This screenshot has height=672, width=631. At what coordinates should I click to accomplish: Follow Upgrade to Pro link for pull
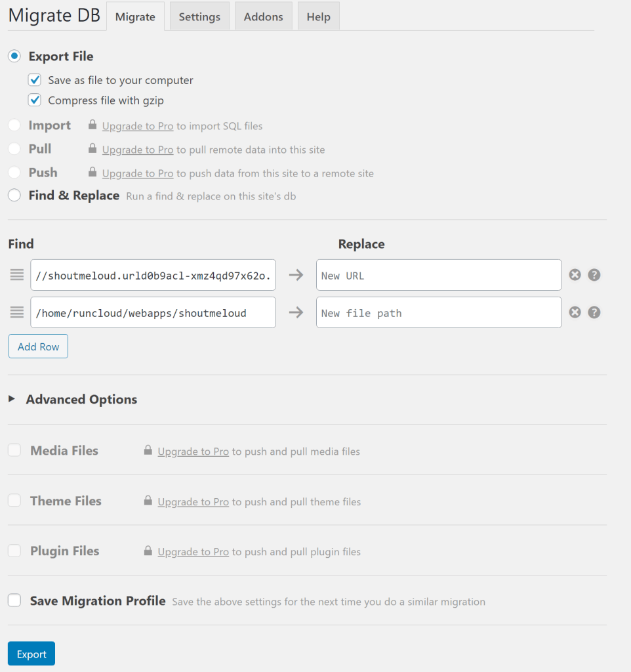point(138,150)
